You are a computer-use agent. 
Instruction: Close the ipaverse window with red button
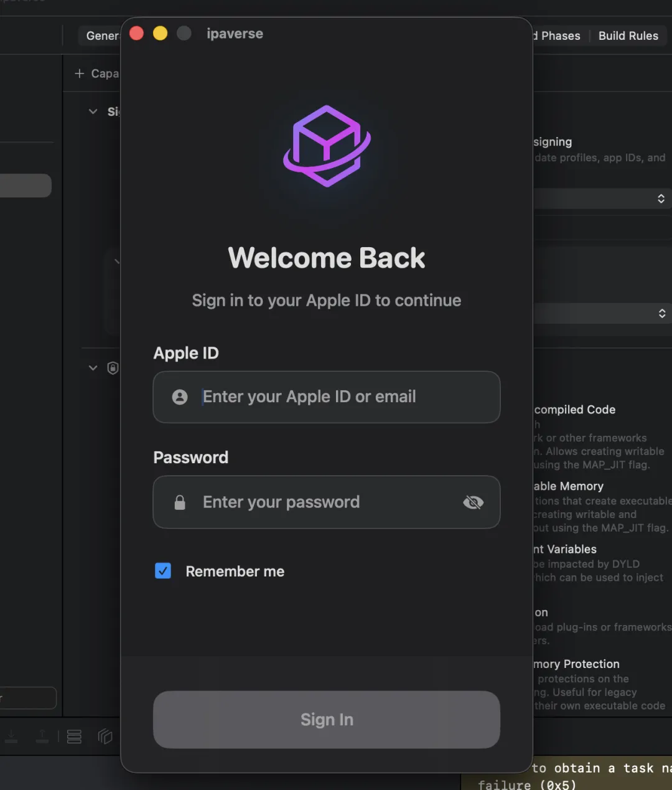click(137, 33)
